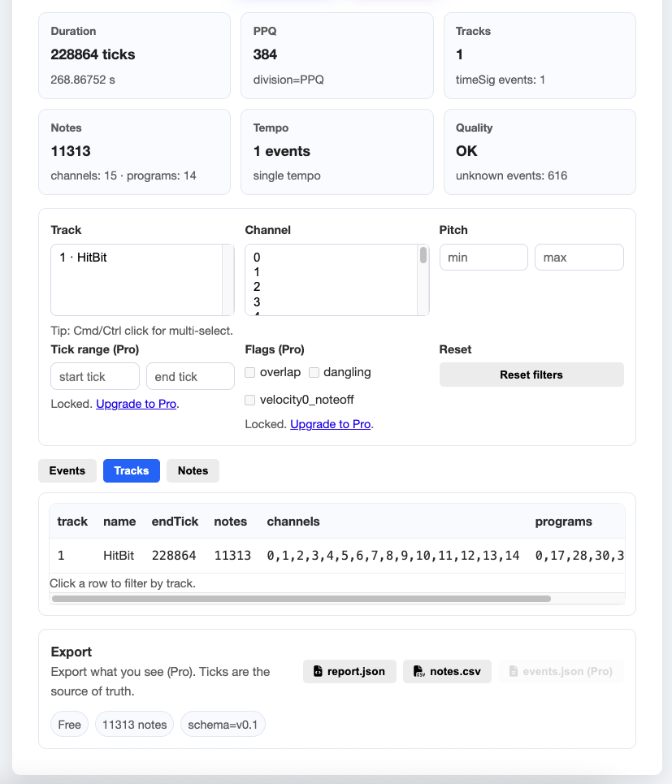Image resolution: width=672 pixels, height=784 pixels.
Task: Click the events.json (Pro) document icon
Action: point(513,672)
